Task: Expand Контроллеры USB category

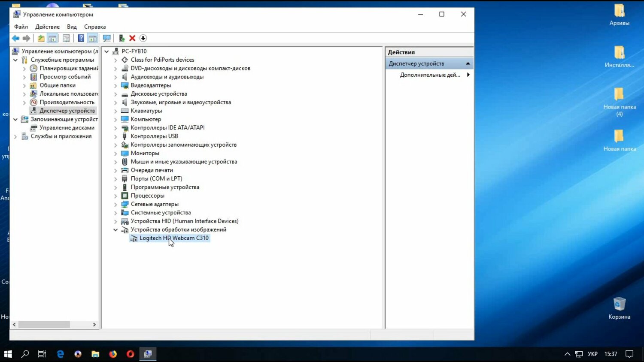Action: (x=115, y=136)
